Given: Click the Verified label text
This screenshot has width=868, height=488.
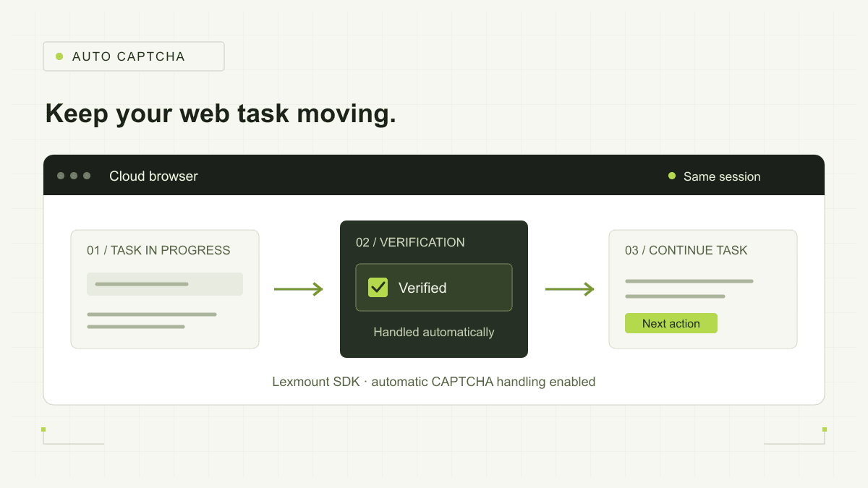Looking at the screenshot, I should (x=422, y=288).
